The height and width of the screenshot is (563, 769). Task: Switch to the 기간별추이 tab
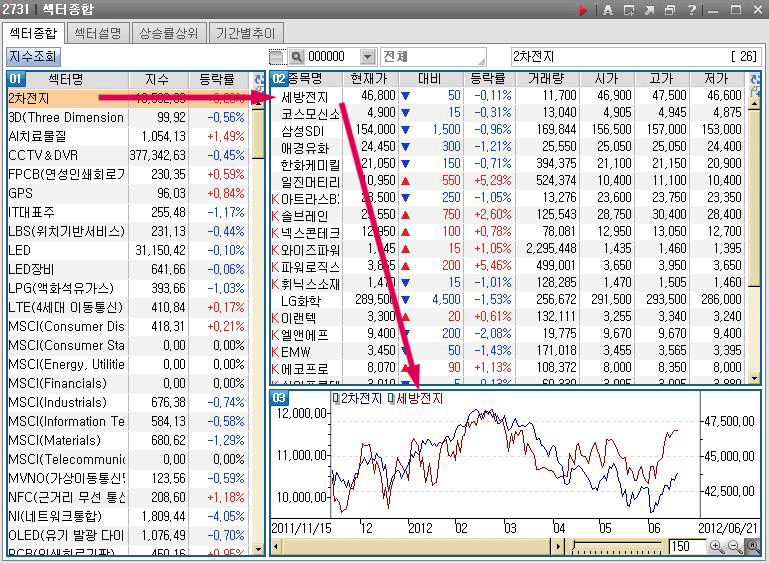point(246,33)
